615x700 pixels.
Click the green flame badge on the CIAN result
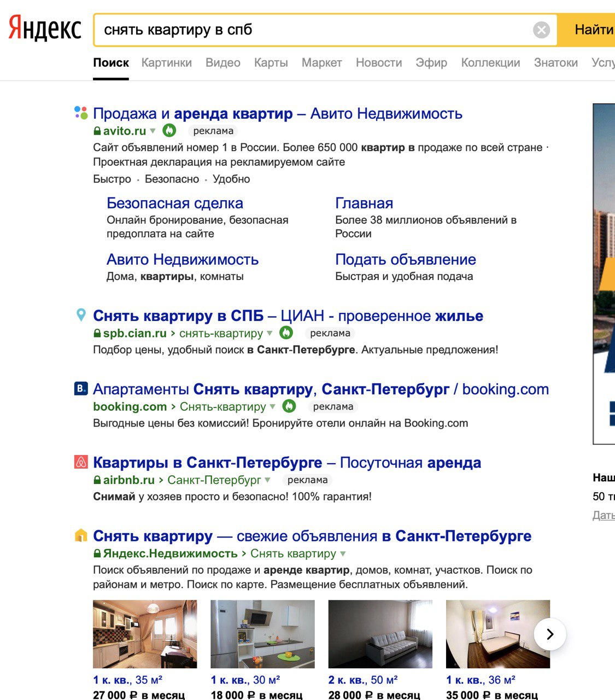[x=286, y=332]
